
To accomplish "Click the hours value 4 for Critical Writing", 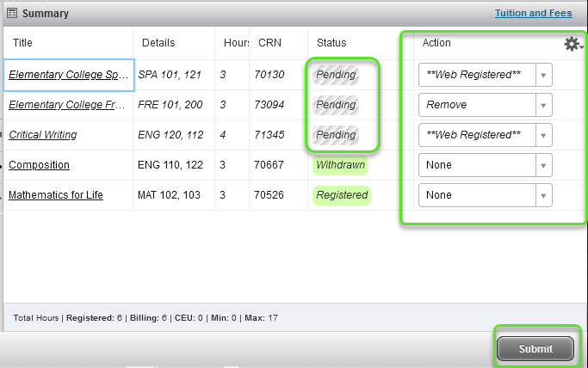I will [x=222, y=134].
